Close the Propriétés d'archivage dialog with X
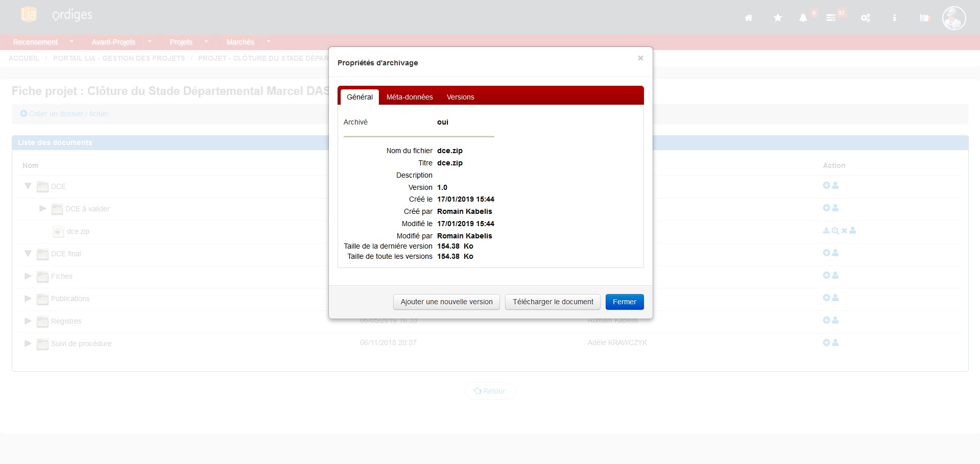Screen dimensions: 980x464 pyautogui.click(x=640, y=58)
